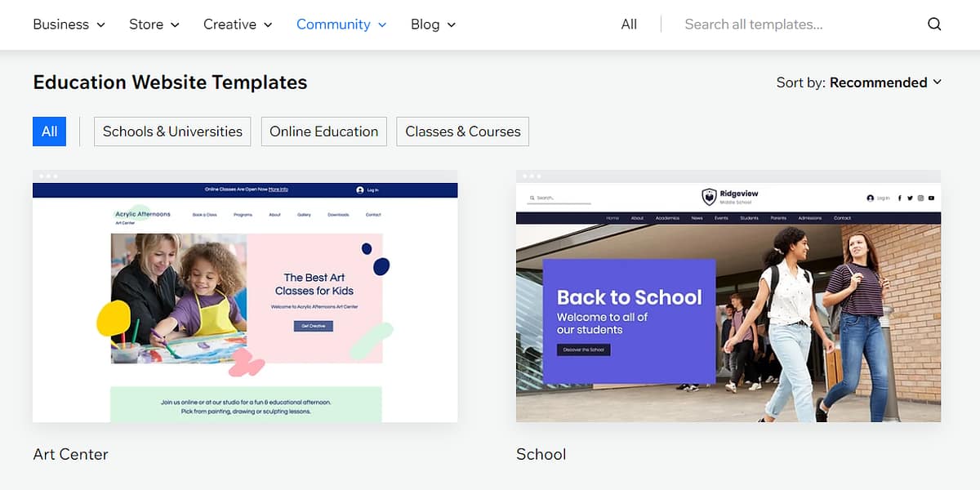Click the Search all templates input field
980x490 pixels.
[x=753, y=24]
